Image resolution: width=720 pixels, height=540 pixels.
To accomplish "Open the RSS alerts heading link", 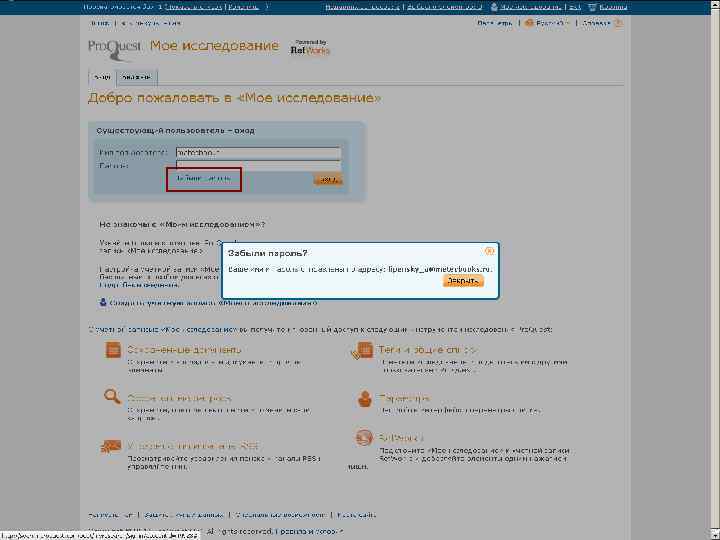I will pyautogui.click(x=193, y=446).
